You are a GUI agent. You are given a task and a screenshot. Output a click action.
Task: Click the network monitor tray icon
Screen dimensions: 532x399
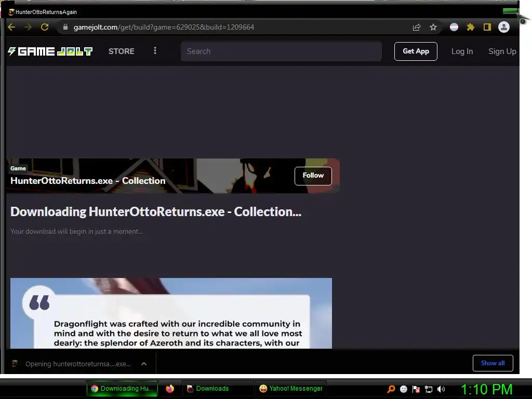[429, 389]
